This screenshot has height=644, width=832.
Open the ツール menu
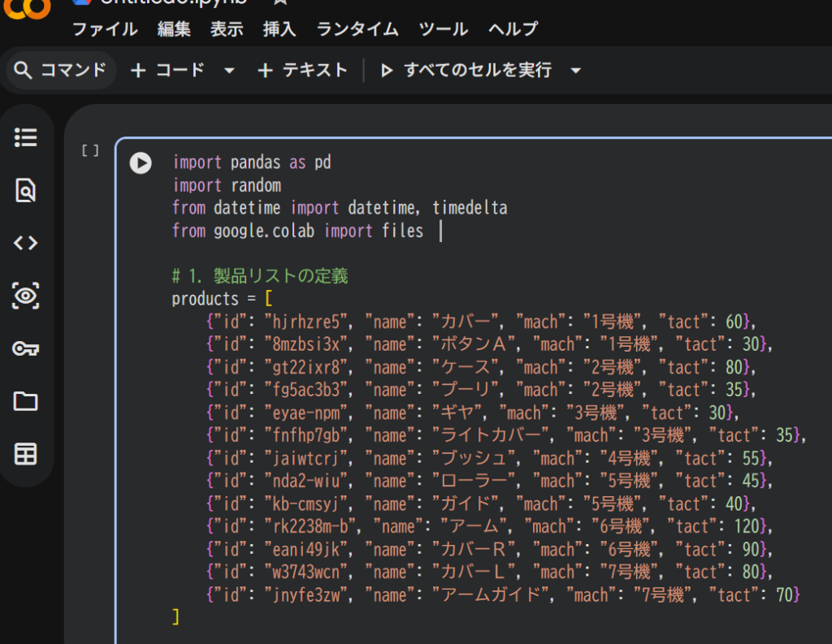click(x=443, y=29)
